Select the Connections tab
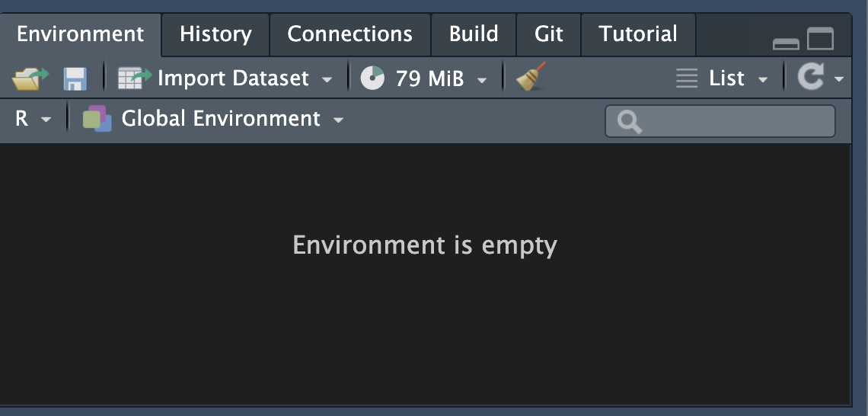The image size is (868, 416). point(349,34)
